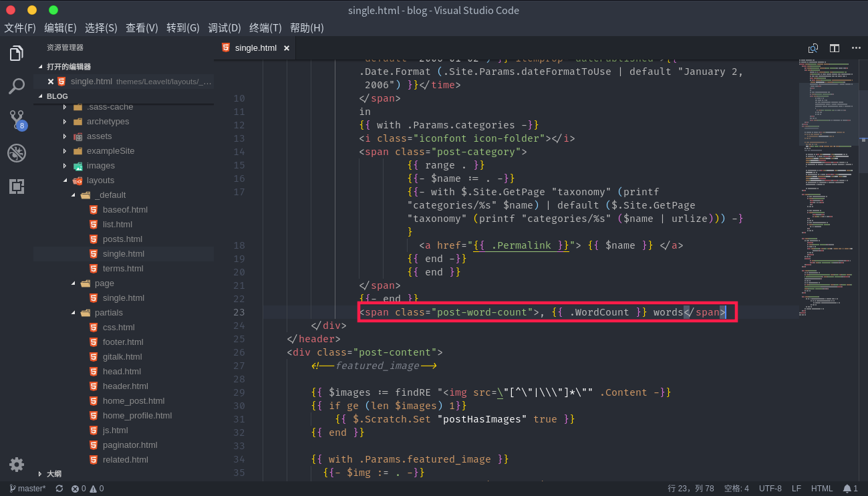Image resolution: width=868 pixels, height=496 pixels.
Task: Open the 文件(F) menu
Action: 20,28
